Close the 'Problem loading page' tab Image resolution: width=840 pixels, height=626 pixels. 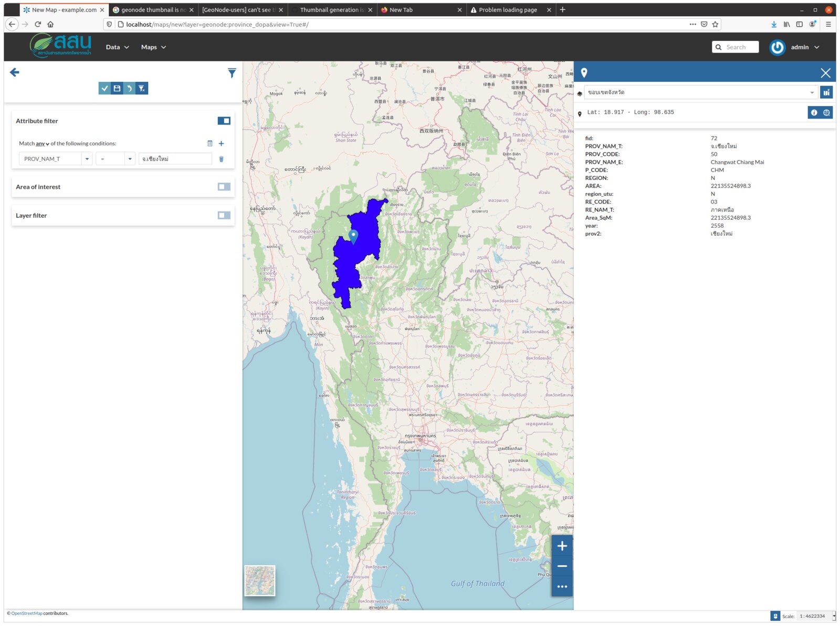tap(549, 10)
